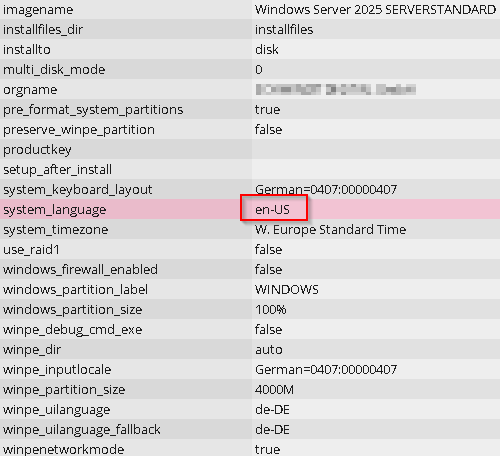Click the 100% partition size value
Screen dimensions: 500x456
270,310
